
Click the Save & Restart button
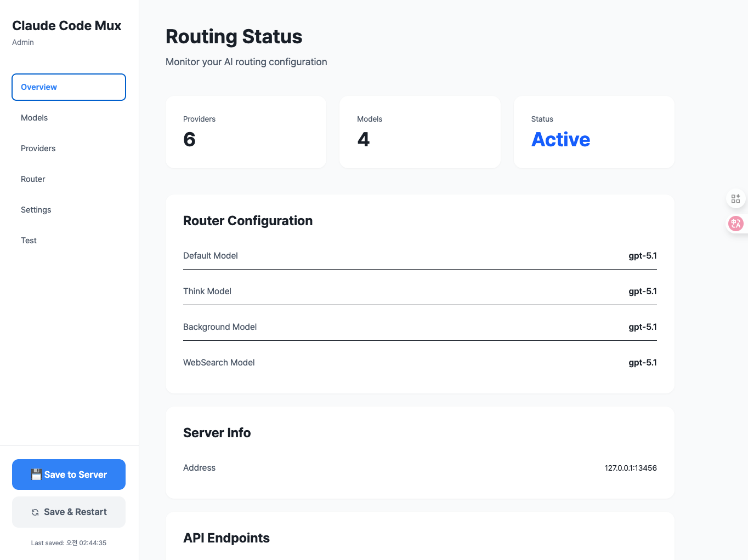tap(69, 512)
